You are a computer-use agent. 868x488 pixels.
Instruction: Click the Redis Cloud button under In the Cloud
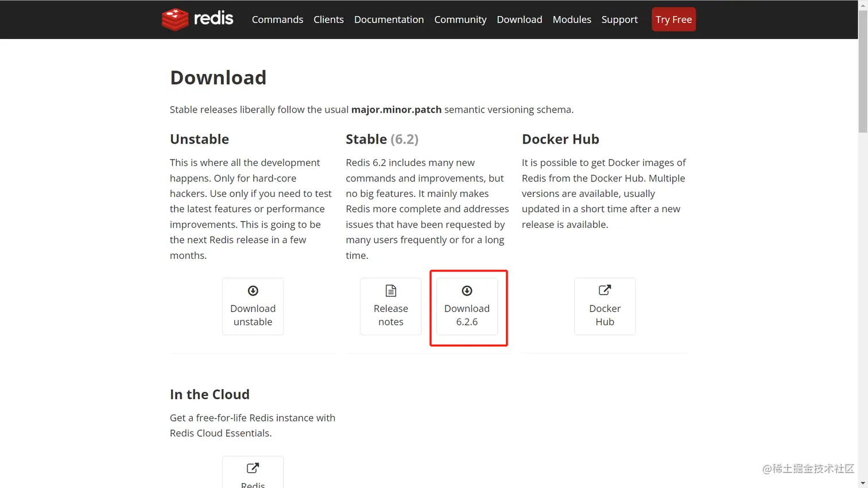point(253,472)
